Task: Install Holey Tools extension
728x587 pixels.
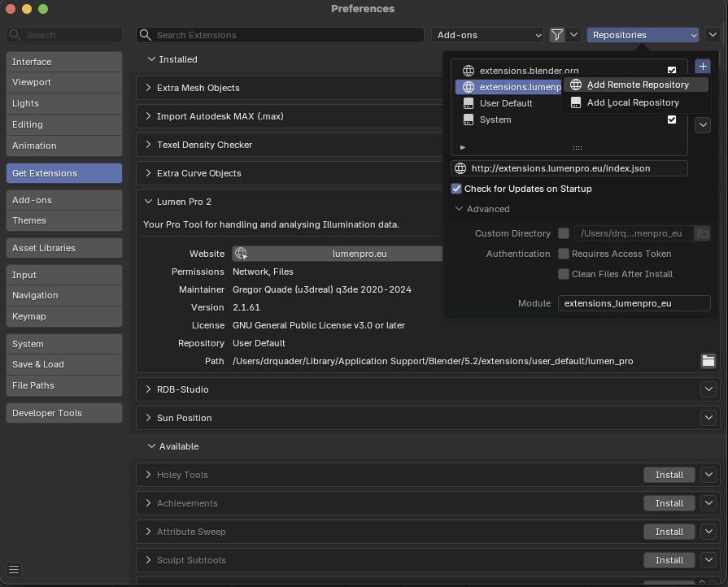Action: (x=669, y=475)
